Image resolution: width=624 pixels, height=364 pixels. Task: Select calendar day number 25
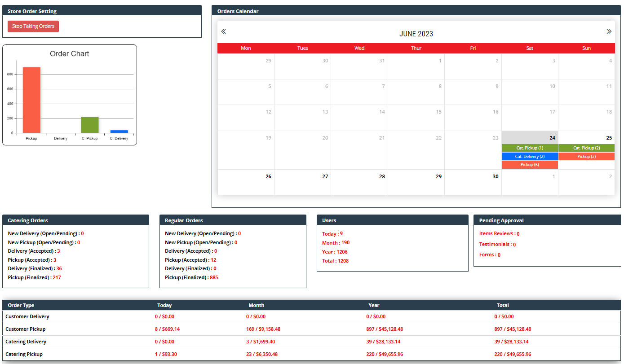point(609,138)
